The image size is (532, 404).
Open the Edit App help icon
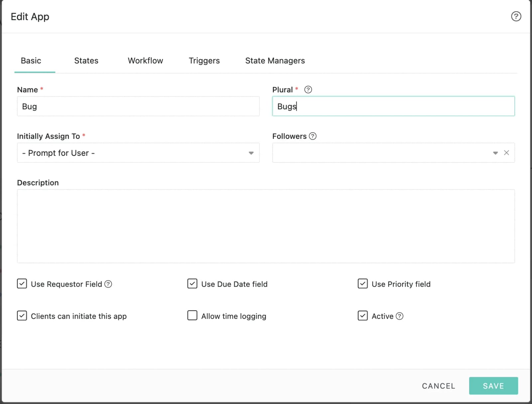(x=516, y=16)
